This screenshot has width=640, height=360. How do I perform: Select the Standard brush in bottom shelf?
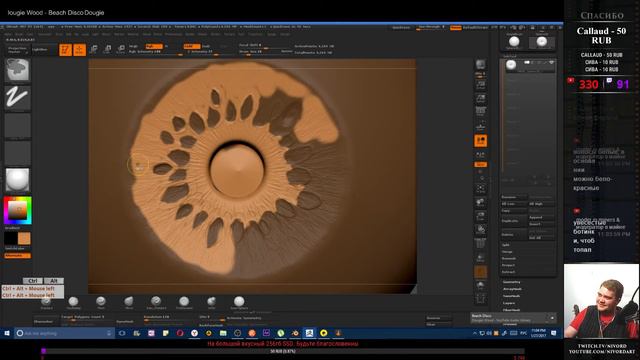tap(46, 302)
